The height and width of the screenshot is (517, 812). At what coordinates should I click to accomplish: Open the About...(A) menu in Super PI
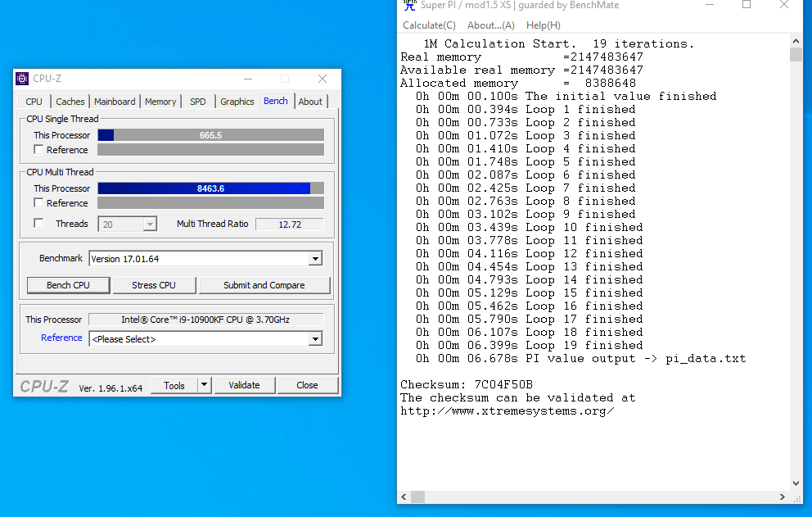(x=491, y=25)
